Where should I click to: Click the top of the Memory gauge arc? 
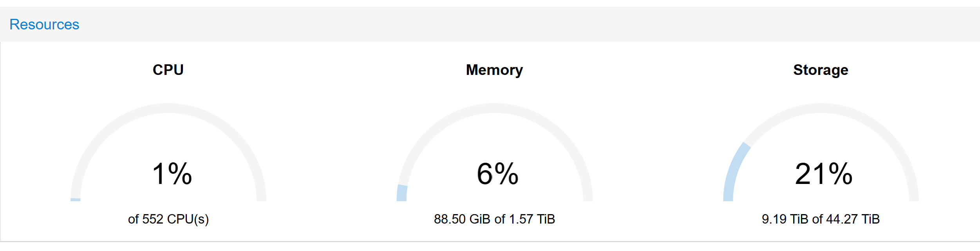click(x=494, y=108)
